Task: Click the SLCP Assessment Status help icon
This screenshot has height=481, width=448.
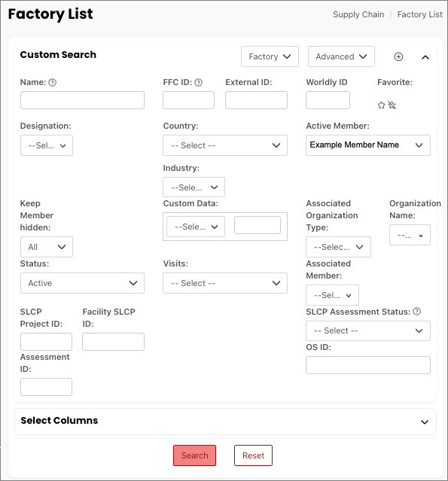Action: [x=416, y=312]
